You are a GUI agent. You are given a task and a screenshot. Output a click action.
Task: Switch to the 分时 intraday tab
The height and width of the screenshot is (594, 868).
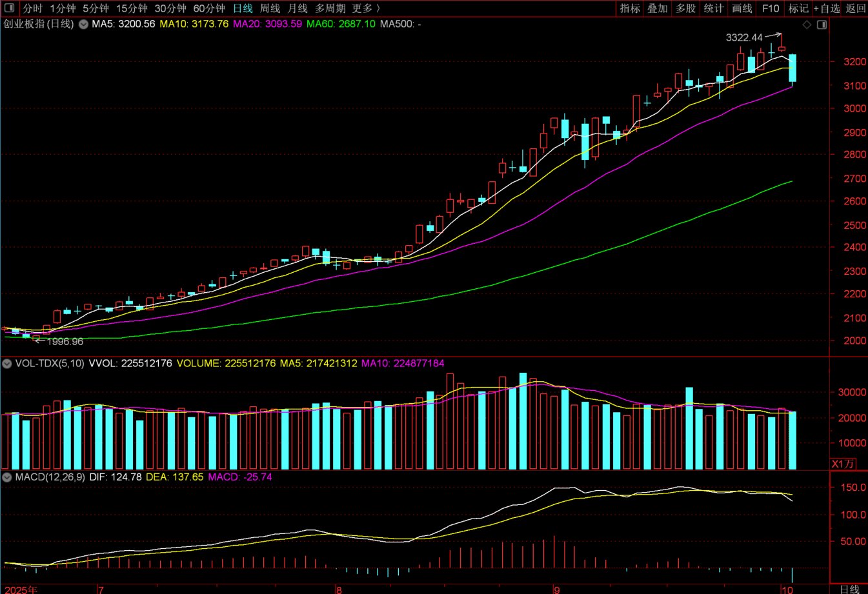(32, 8)
